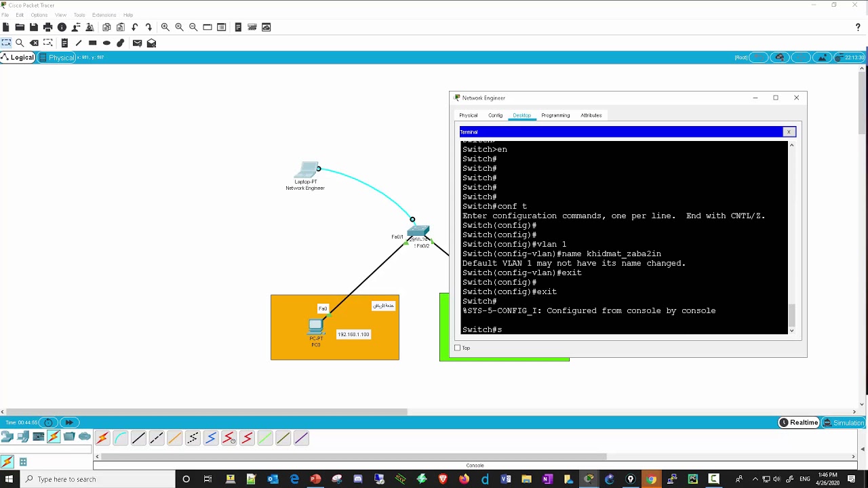Open Outlook from the taskbar
Image resolution: width=868 pixels, height=488 pixels.
point(273,479)
